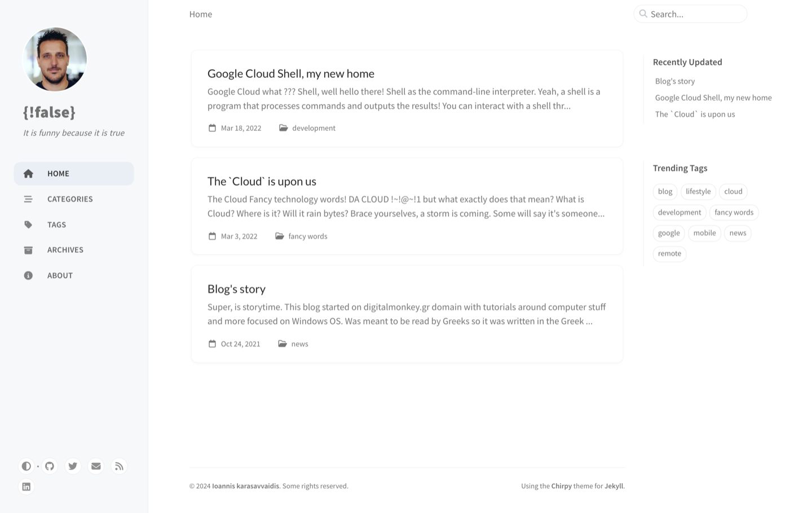This screenshot has width=812, height=513.
Task: Open the About info icon in the sidebar
Action: pyautogui.click(x=28, y=275)
